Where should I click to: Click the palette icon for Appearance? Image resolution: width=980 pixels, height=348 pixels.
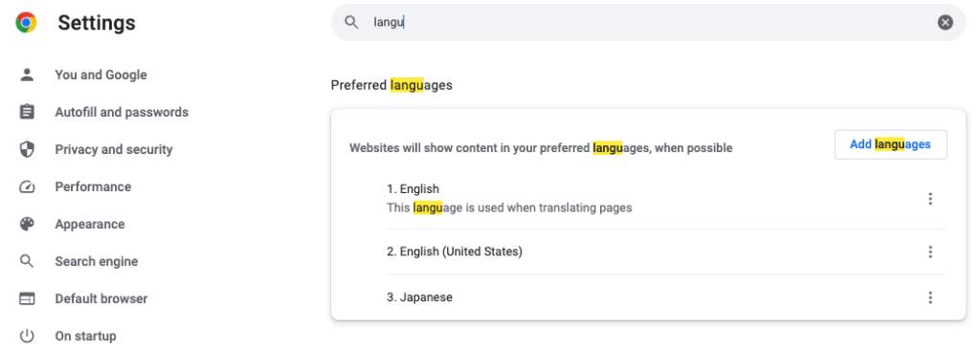point(27,225)
